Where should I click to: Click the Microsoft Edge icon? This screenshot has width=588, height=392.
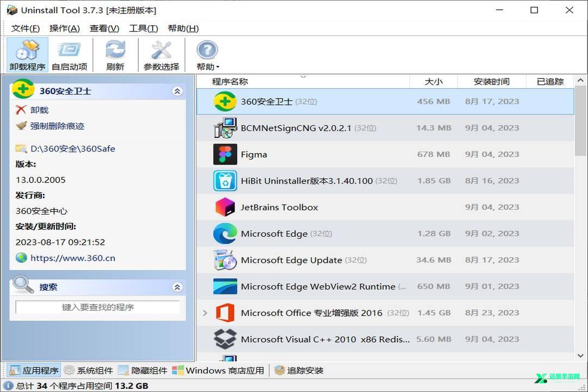coord(225,234)
